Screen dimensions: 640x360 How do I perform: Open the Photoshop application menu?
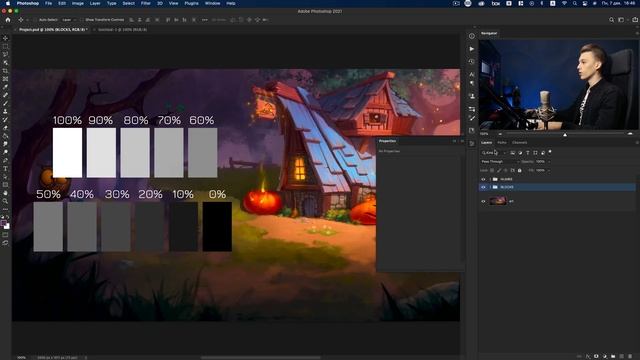[x=28, y=3]
